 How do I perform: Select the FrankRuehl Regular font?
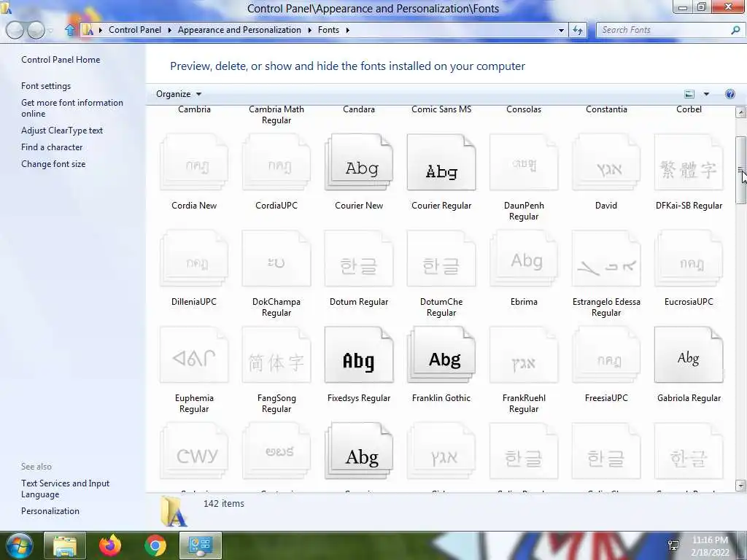[x=524, y=355]
